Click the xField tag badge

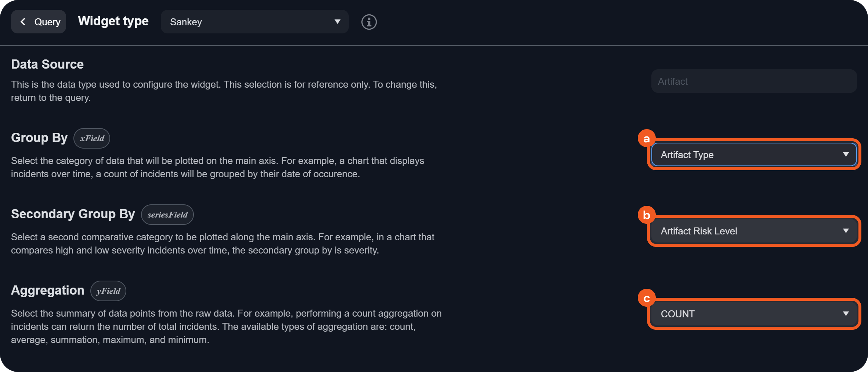92,138
